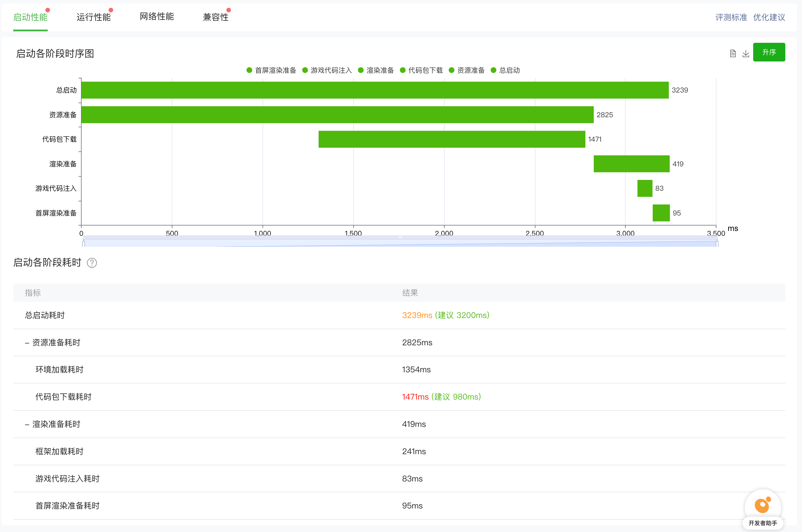Click the 代码包下载 bar labeled 1471
Screen dimensions: 802x532
tap(452, 139)
